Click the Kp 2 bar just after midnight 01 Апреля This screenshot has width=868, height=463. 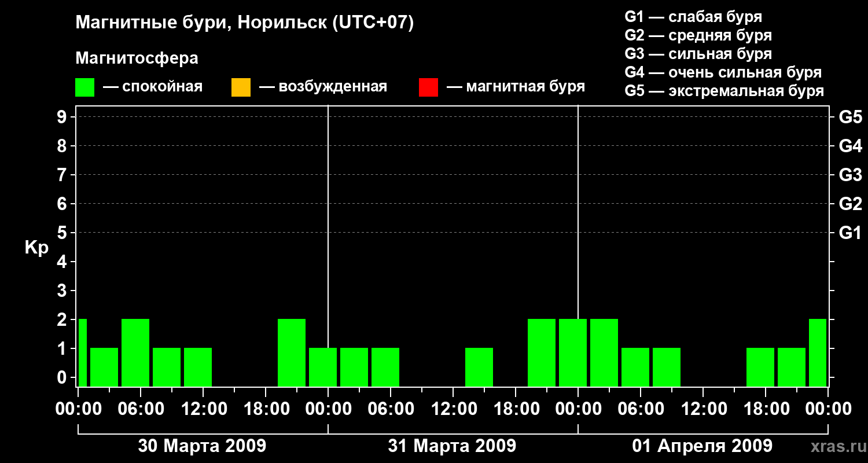pyautogui.click(x=604, y=352)
